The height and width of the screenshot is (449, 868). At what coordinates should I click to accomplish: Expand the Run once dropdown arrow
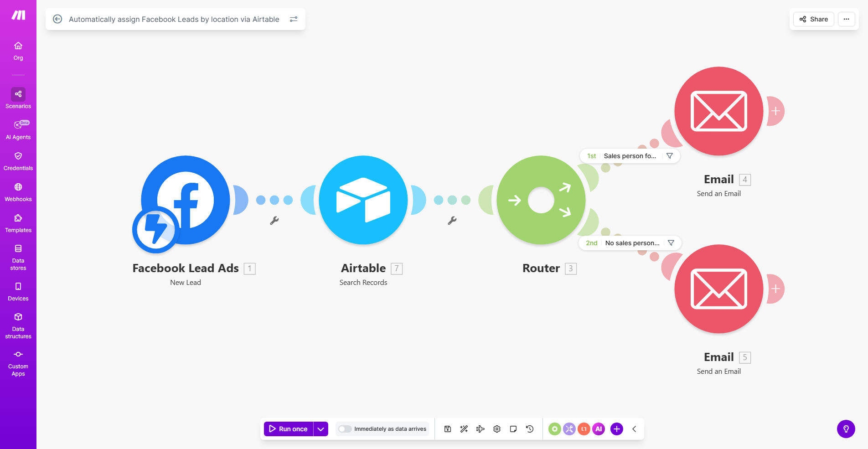coord(321,429)
